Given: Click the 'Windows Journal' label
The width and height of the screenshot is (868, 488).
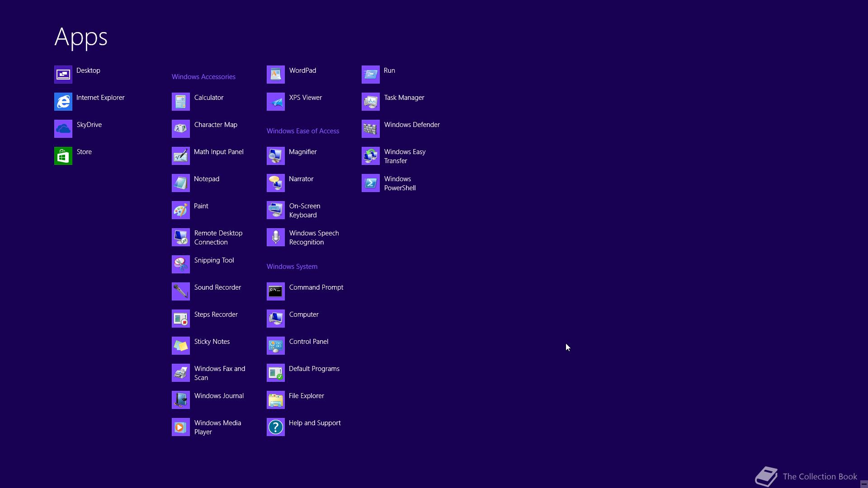Looking at the screenshot, I should coord(219,396).
